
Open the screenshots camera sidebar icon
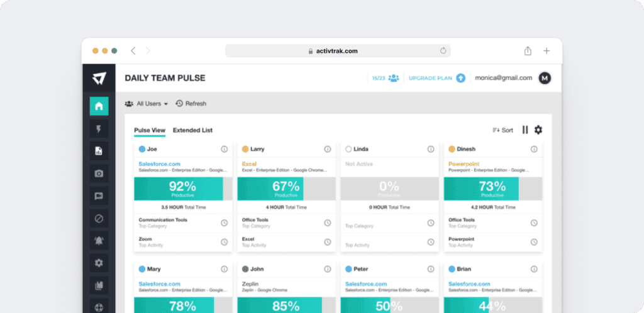99,173
